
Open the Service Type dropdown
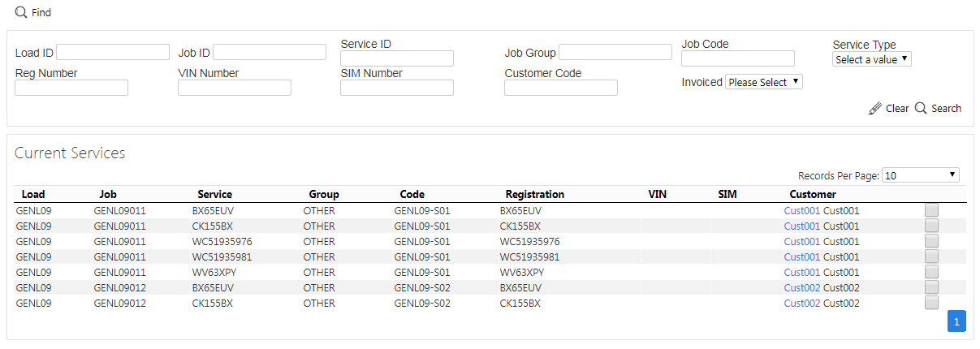coord(872,59)
